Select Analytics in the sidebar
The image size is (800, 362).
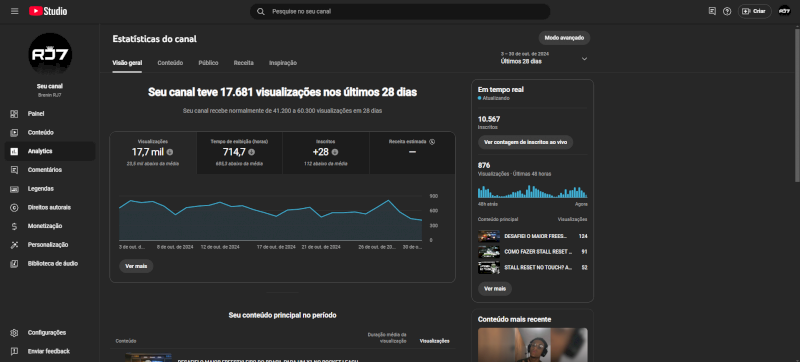(x=50, y=151)
